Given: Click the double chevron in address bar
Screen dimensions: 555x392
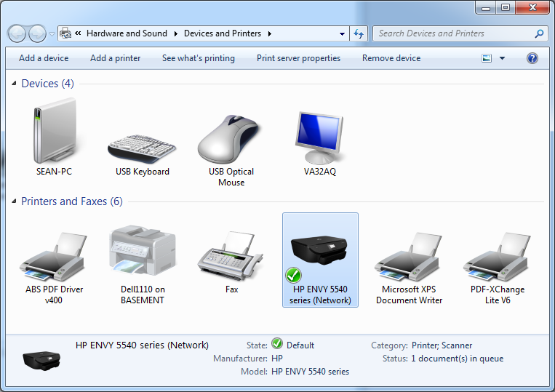Looking at the screenshot, I should [x=78, y=33].
